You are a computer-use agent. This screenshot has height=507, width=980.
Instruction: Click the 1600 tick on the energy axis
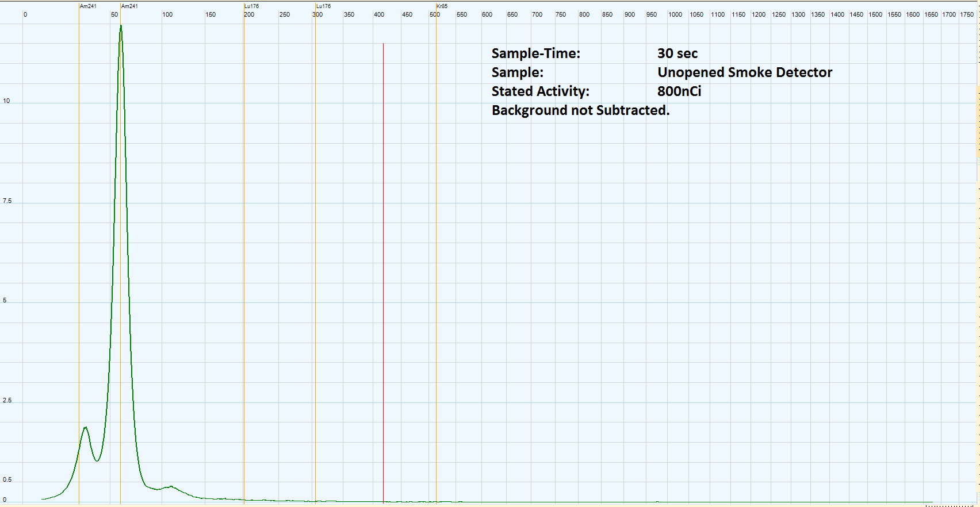913,14
